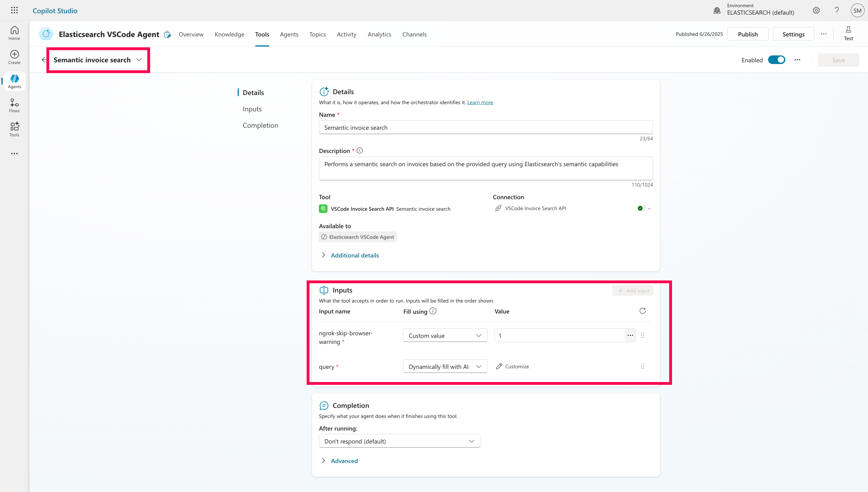Open Tools in the left sidebar
The width and height of the screenshot is (868, 492).
[x=14, y=130]
